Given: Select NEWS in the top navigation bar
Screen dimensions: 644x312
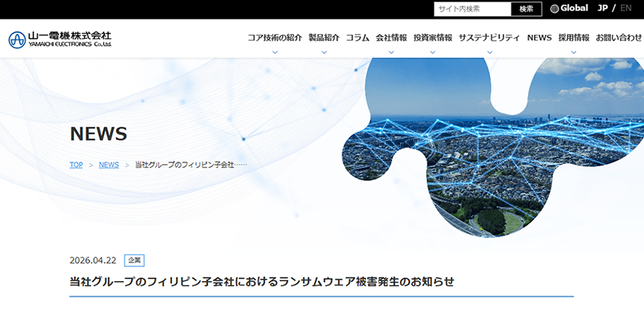Looking at the screenshot, I should point(539,38).
